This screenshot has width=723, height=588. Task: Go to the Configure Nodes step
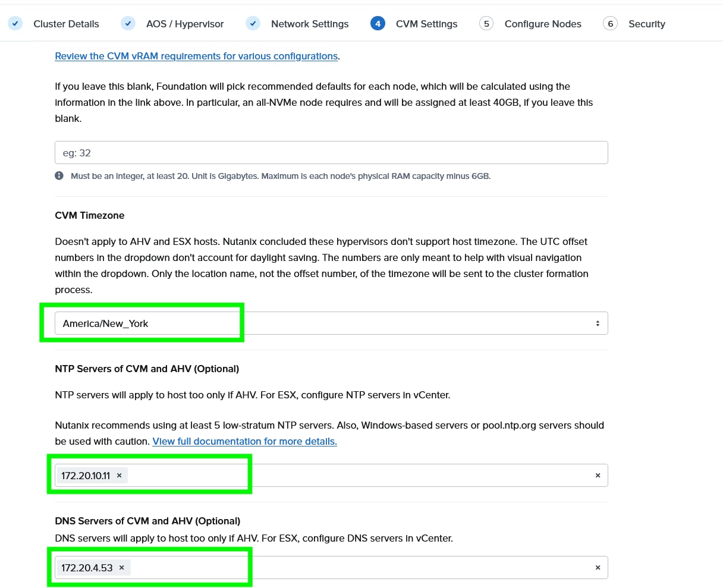542,24
